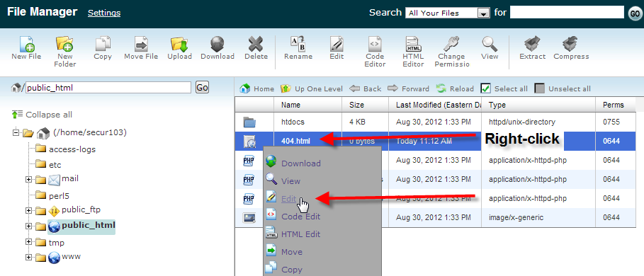Screen dimensions: 644x276
Task: Expand the www folder node
Action: pyautogui.click(x=28, y=257)
